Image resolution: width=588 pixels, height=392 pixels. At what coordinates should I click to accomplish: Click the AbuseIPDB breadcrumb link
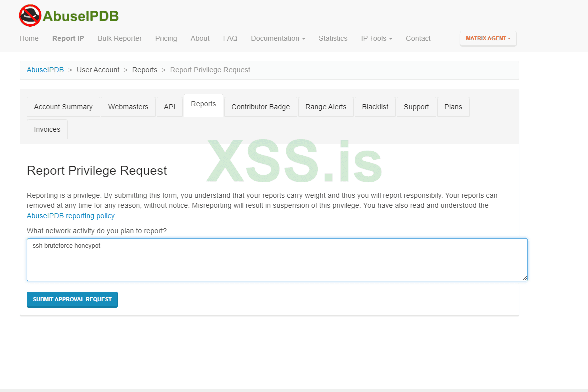click(x=45, y=70)
